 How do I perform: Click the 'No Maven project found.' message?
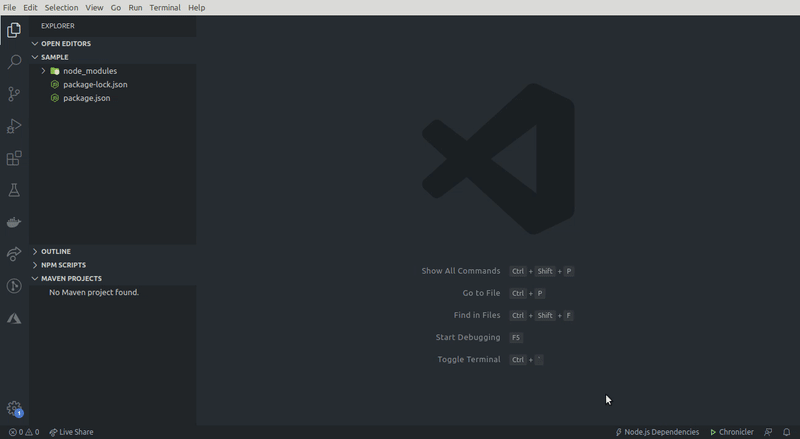pyautogui.click(x=94, y=292)
